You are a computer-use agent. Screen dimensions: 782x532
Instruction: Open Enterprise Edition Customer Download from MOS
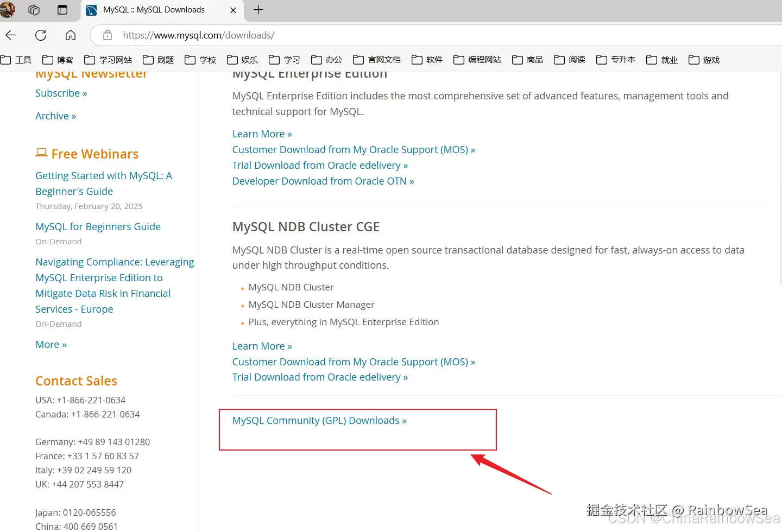click(x=354, y=150)
